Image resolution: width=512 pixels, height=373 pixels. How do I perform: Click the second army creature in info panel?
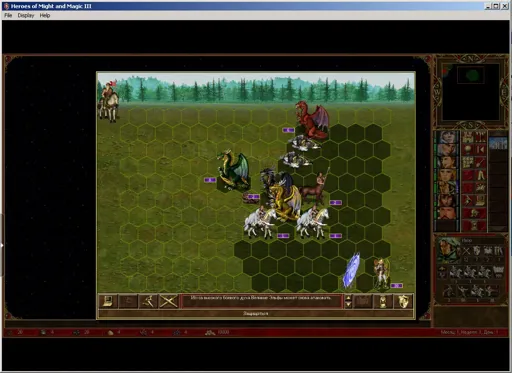click(470, 272)
